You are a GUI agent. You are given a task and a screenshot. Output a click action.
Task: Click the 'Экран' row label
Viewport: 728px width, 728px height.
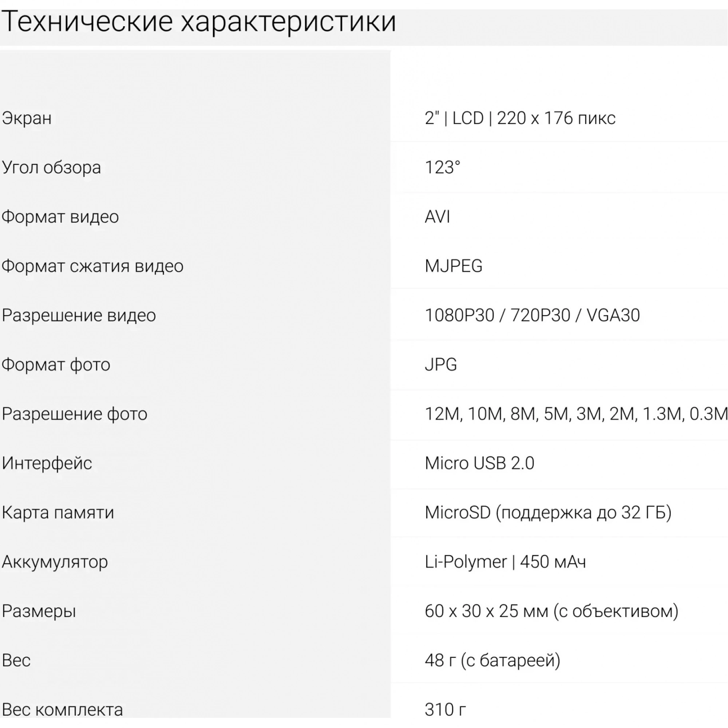[27, 118]
